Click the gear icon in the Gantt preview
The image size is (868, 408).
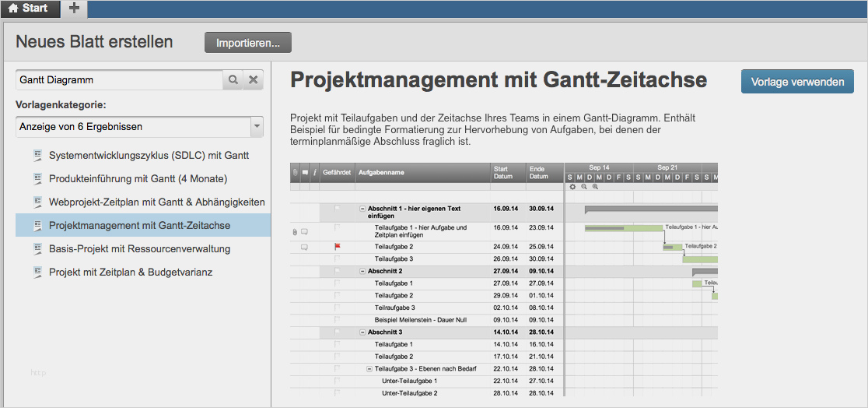pyautogui.click(x=573, y=187)
